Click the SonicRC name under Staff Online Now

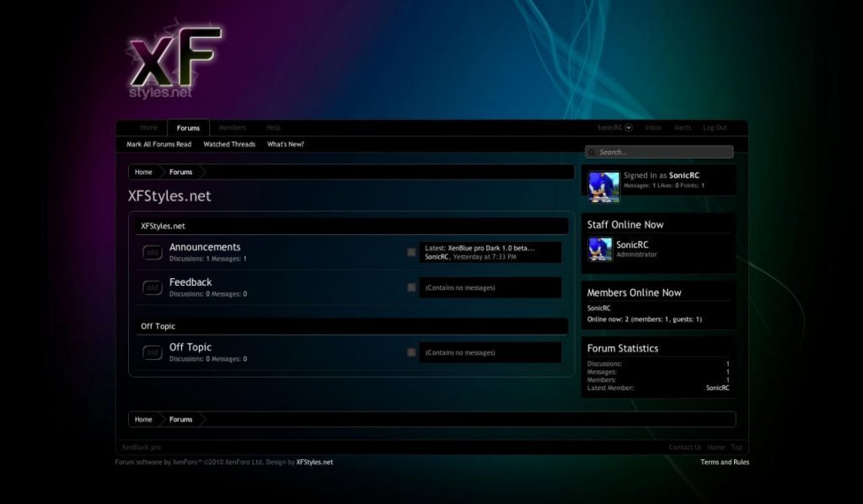point(632,245)
